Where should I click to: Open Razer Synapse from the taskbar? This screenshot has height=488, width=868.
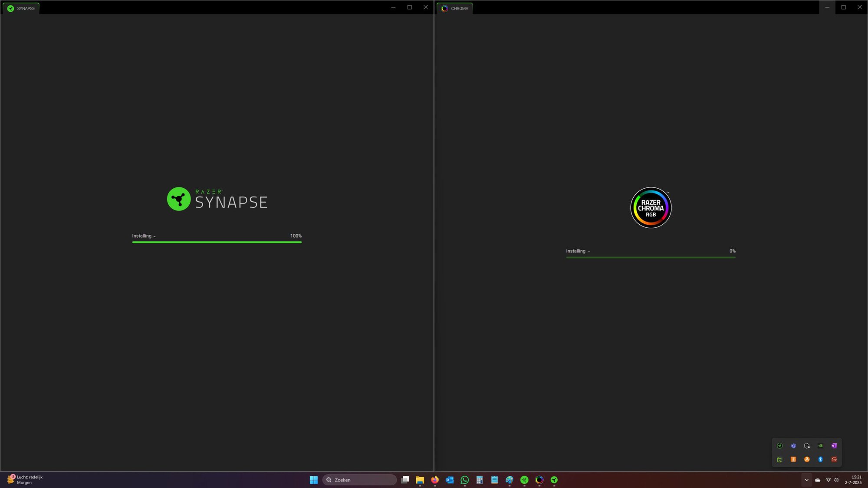[x=554, y=480]
